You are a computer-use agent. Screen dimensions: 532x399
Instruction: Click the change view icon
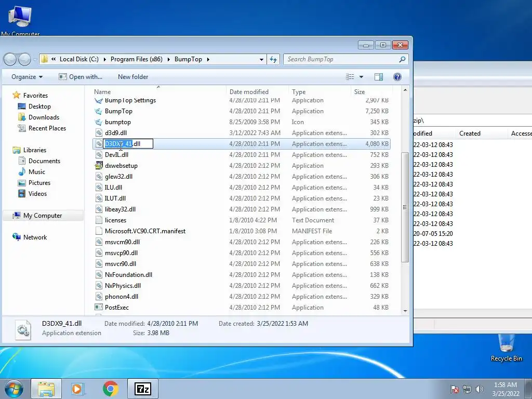coord(350,77)
